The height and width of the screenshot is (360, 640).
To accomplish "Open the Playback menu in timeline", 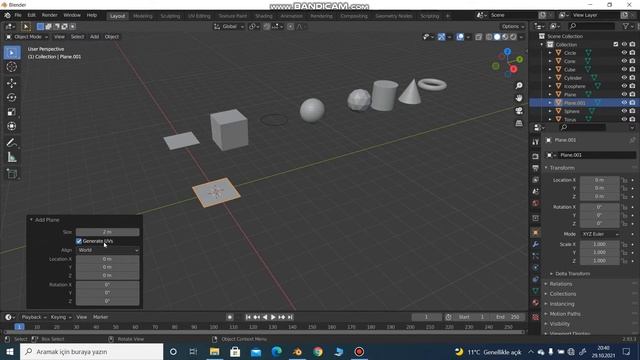I will tap(33, 317).
